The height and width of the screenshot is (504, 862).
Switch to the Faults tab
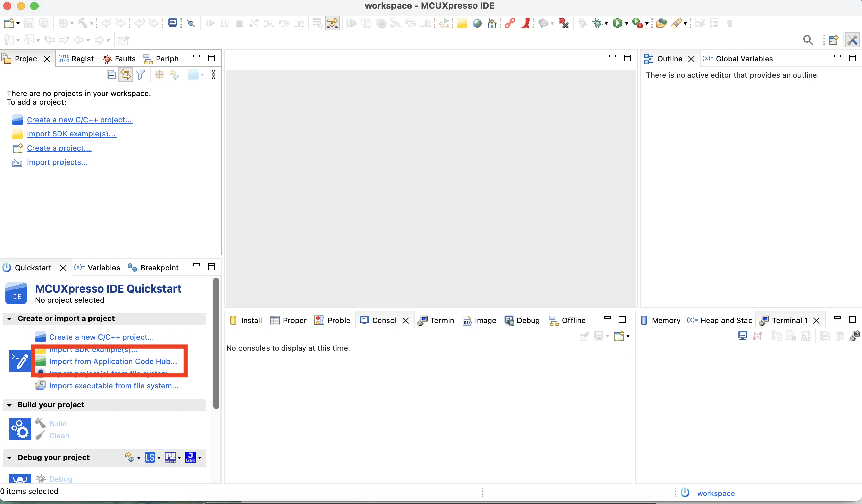(119, 59)
